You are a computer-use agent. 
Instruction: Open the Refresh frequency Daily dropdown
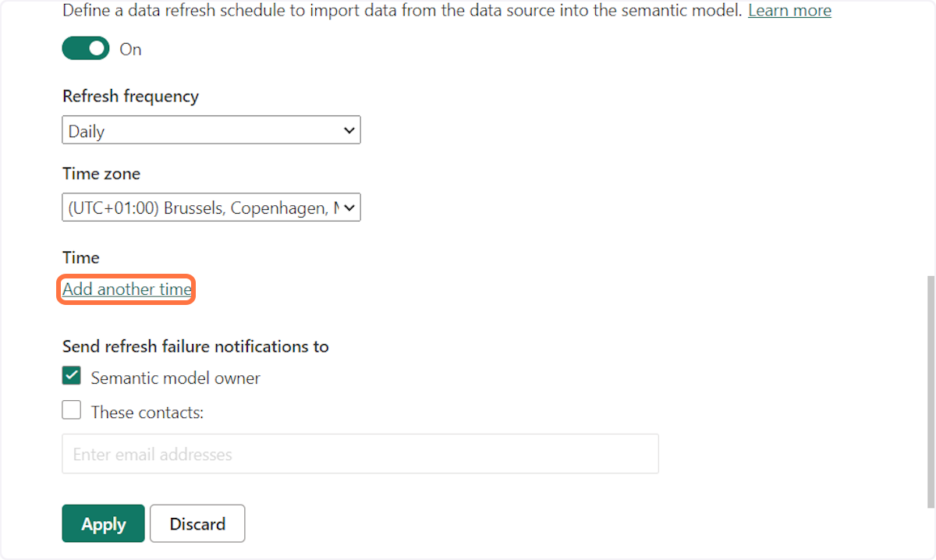[211, 131]
